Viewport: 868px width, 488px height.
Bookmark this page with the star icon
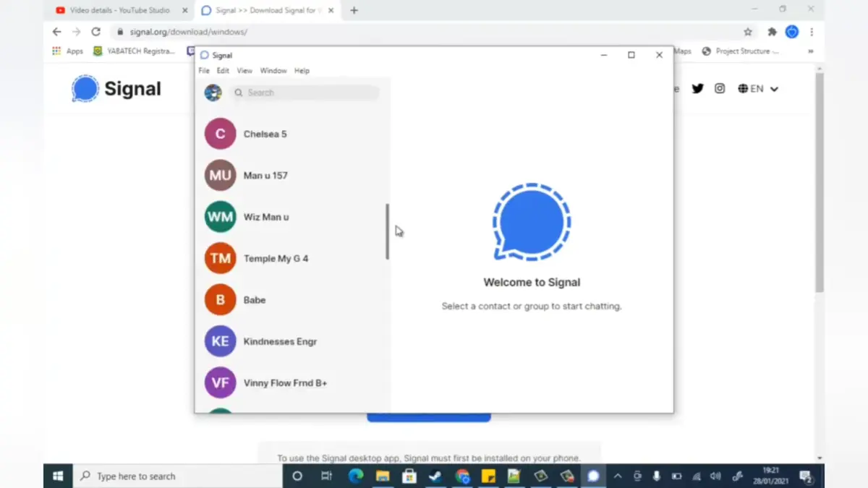tap(748, 32)
